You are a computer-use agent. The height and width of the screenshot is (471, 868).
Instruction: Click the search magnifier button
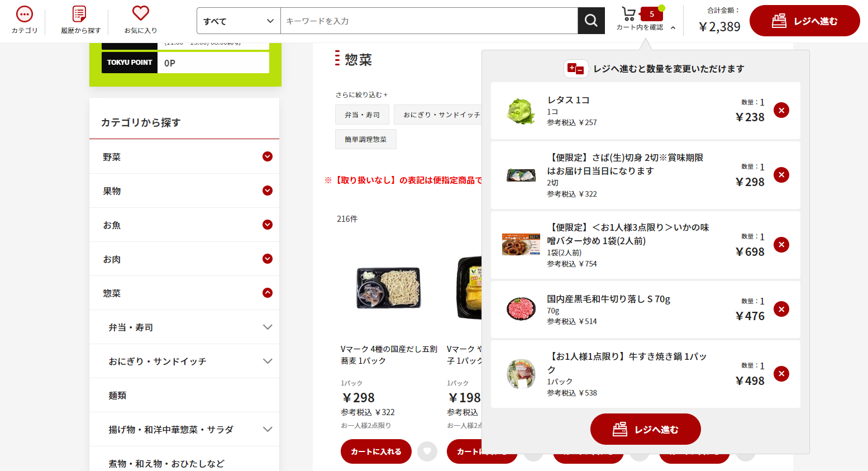coord(591,21)
